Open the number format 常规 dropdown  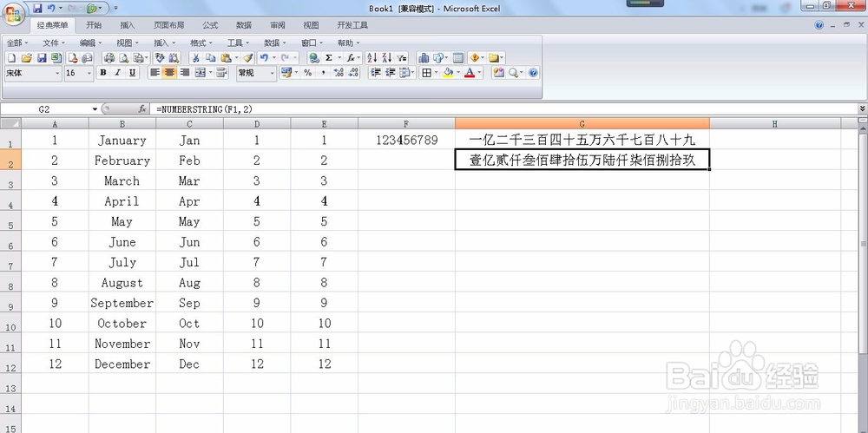coord(272,73)
